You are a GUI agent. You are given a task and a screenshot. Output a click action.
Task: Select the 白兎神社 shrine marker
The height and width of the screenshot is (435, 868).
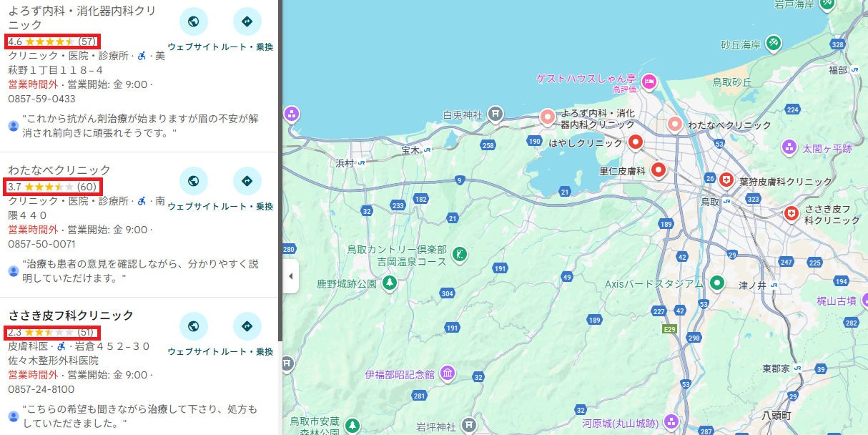495,114
